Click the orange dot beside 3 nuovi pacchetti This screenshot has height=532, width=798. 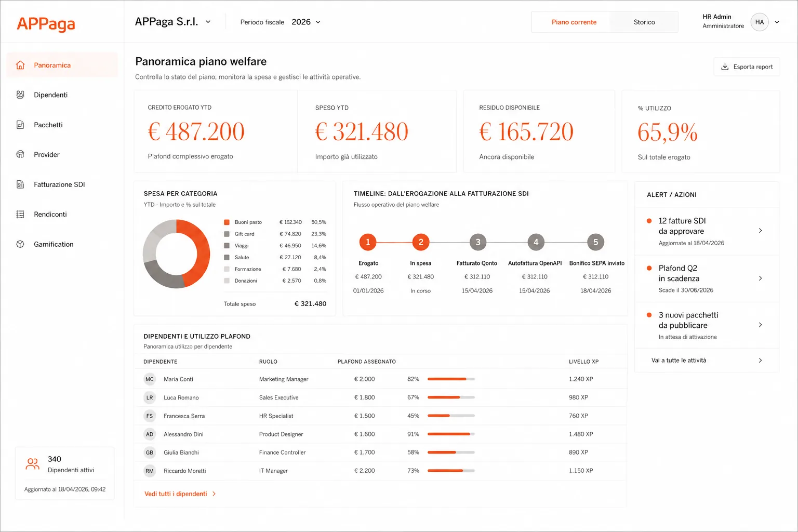[x=649, y=315]
